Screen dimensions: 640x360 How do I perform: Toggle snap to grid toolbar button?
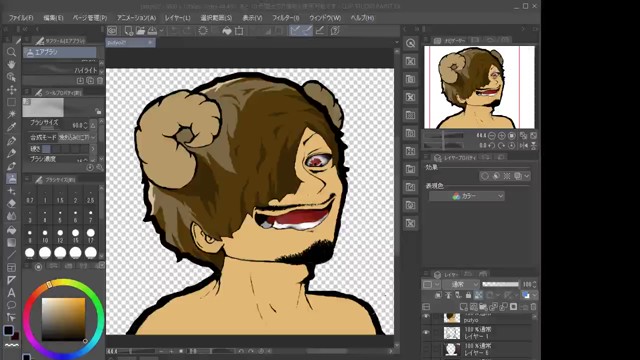coord(320,31)
